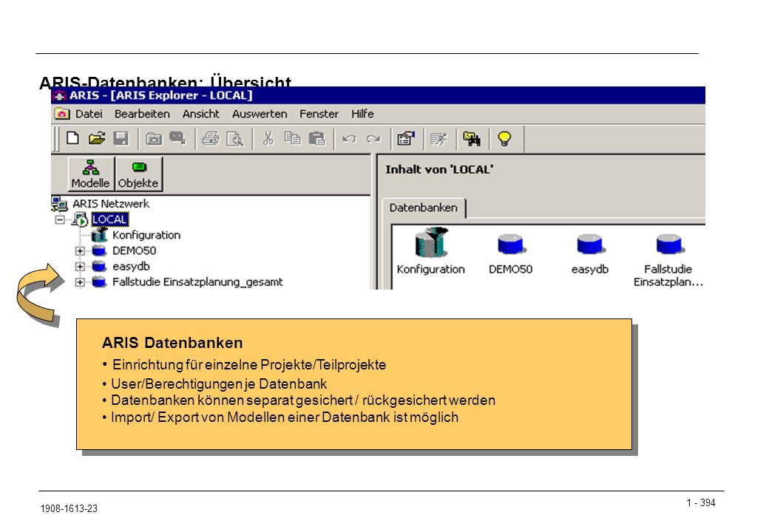Screen dimensions: 769x532
Task: Click the Paste clipboard icon
Action: pyautogui.click(x=316, y=139)
